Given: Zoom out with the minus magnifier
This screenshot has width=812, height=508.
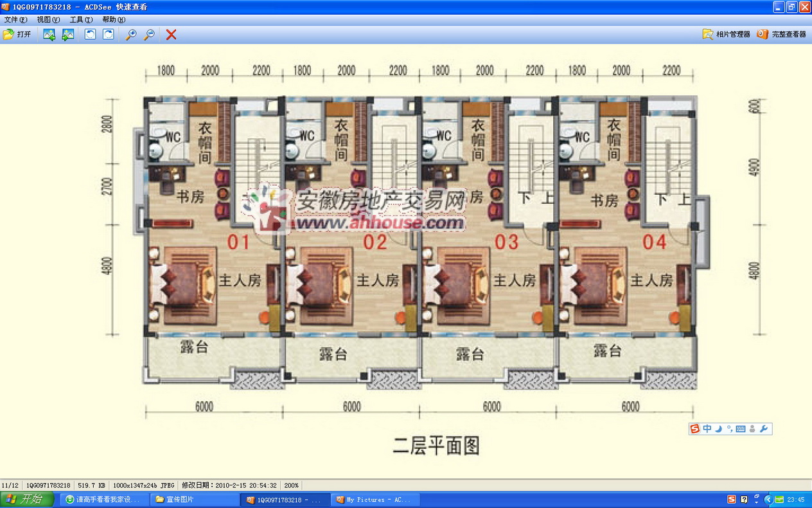Looking at the screenshot, I should click(x=149, y=35).
